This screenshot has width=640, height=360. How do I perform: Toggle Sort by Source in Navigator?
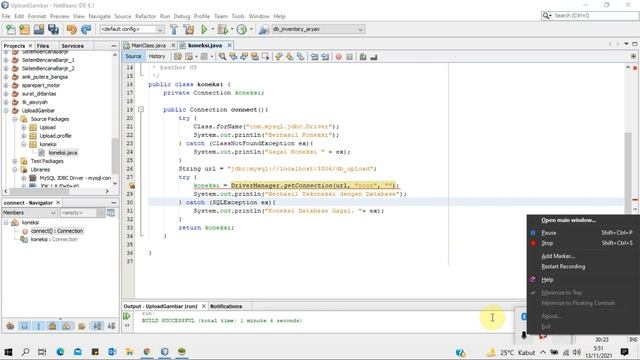(x=111, y=326)
